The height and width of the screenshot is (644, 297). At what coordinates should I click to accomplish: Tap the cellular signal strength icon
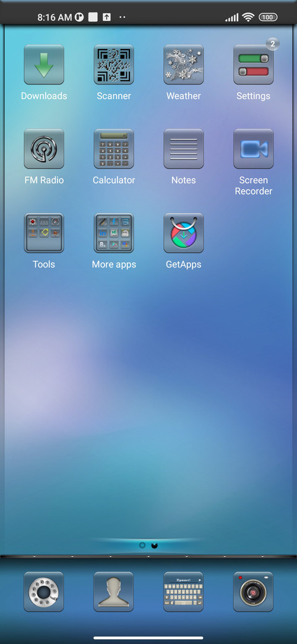pos(232,18)
